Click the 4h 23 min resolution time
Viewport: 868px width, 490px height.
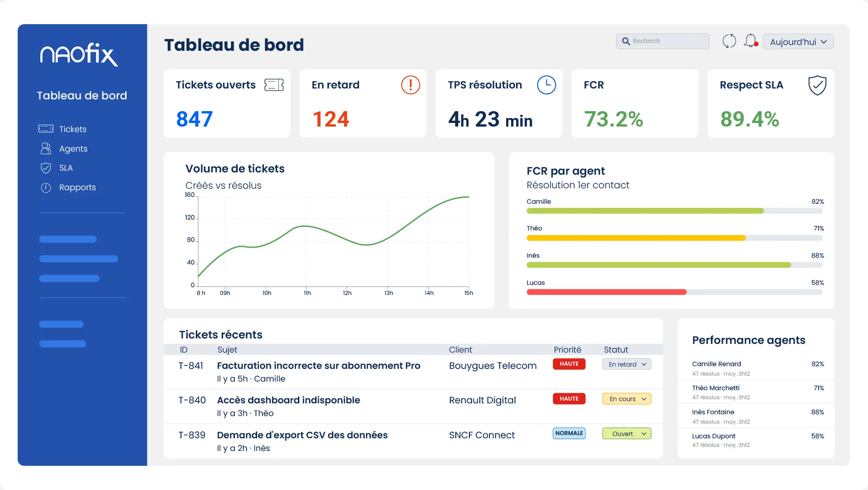490,120
